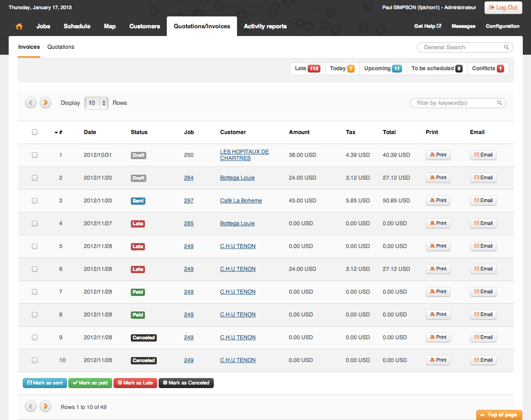
Task: Go to next page using top orange arrow
Action: click(46, 103)
